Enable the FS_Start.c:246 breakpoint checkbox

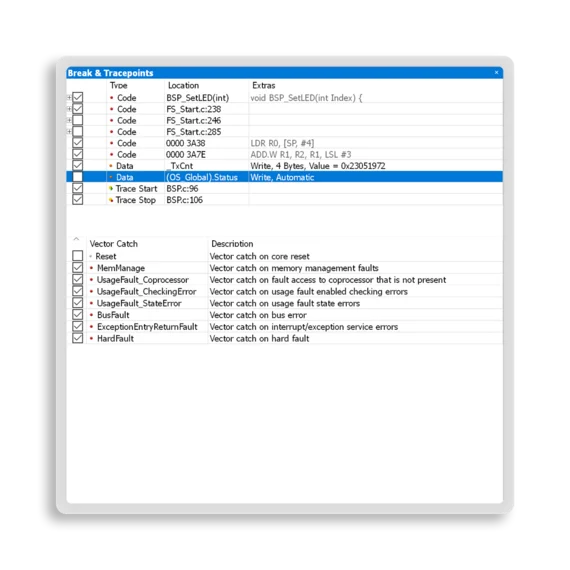(x=77, y=120)
